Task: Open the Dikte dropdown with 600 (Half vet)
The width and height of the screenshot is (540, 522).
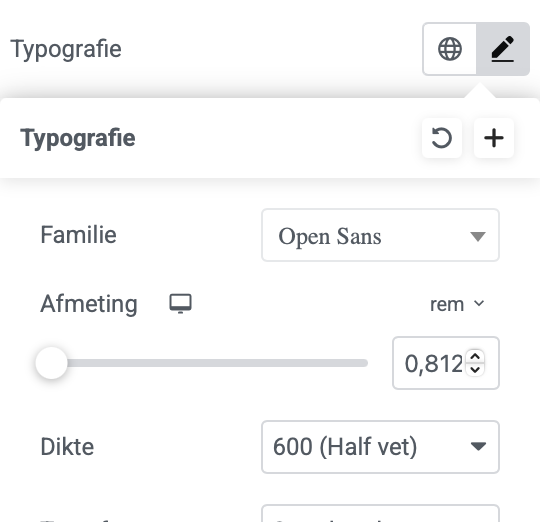Action: click(x=380, y=447)
